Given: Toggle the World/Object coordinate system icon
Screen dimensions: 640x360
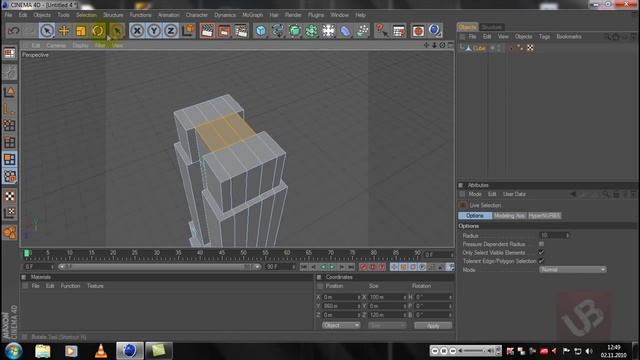Looking at the screenshot, I should 188,31.
